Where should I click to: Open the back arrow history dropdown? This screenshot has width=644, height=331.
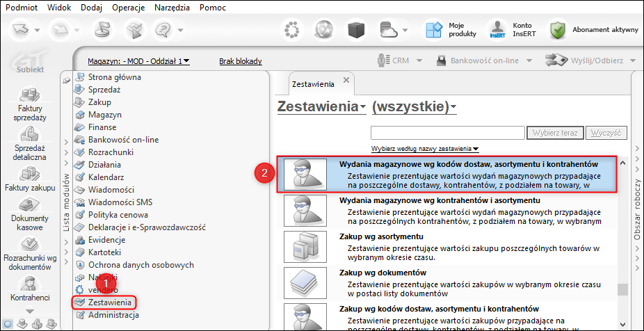[x=37, y=30]
